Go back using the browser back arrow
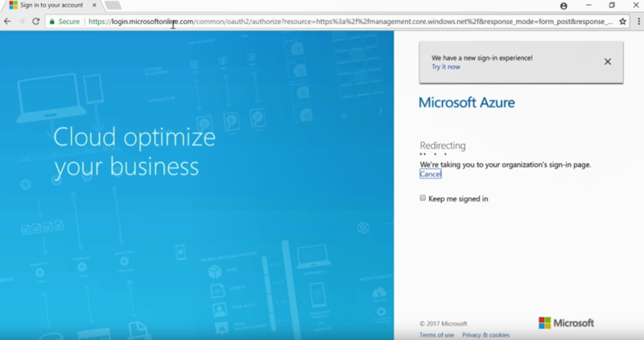The height and width of the screenshot is (340, 644). click(7, 22)
